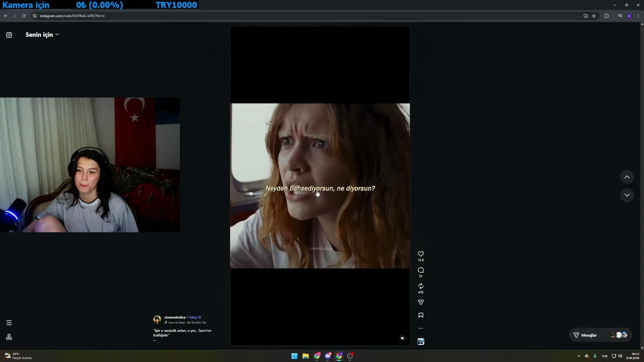This screenshot has height=362, width=644.
Task: Expand the "Senin için" feed dropdown
Action: click(42, 35)
